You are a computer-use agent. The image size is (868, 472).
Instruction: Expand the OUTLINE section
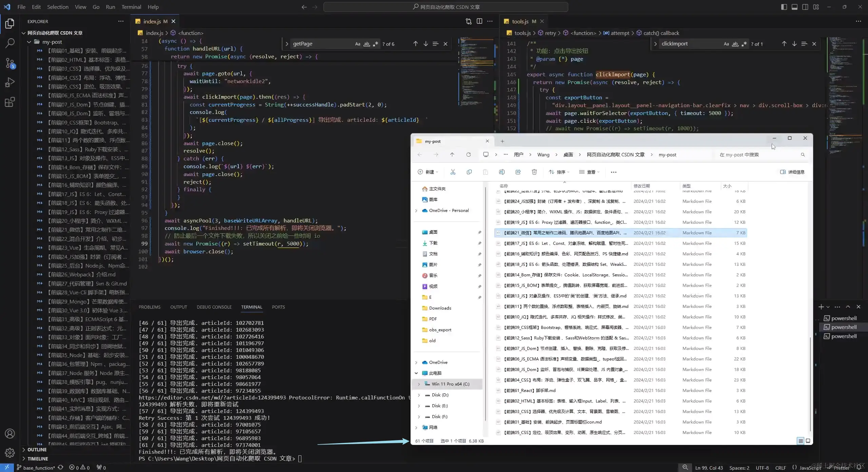click(37, 450)
